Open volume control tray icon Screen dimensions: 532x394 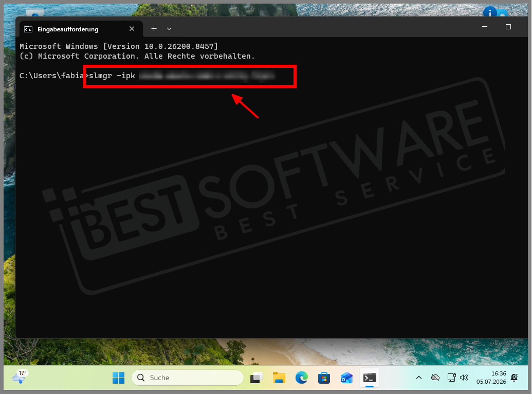464,378
